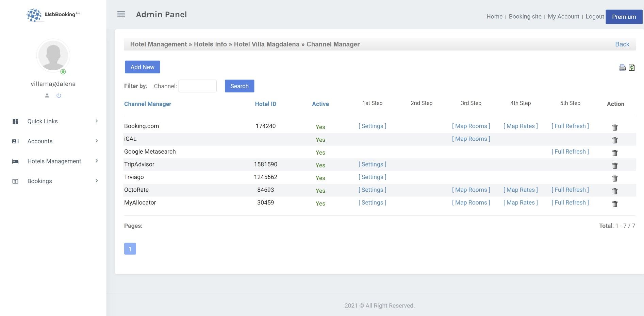Go to My Account in top navigation

(x=563, y=17)
